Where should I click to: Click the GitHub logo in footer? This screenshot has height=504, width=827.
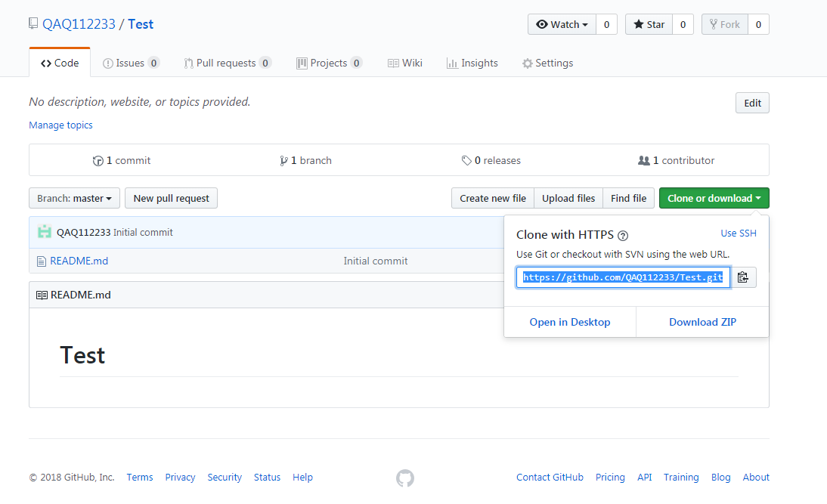[x=405, y=478]
